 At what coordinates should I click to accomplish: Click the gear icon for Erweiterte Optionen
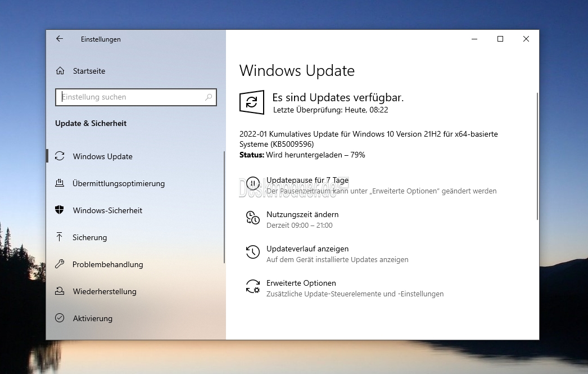click(253, 286)
